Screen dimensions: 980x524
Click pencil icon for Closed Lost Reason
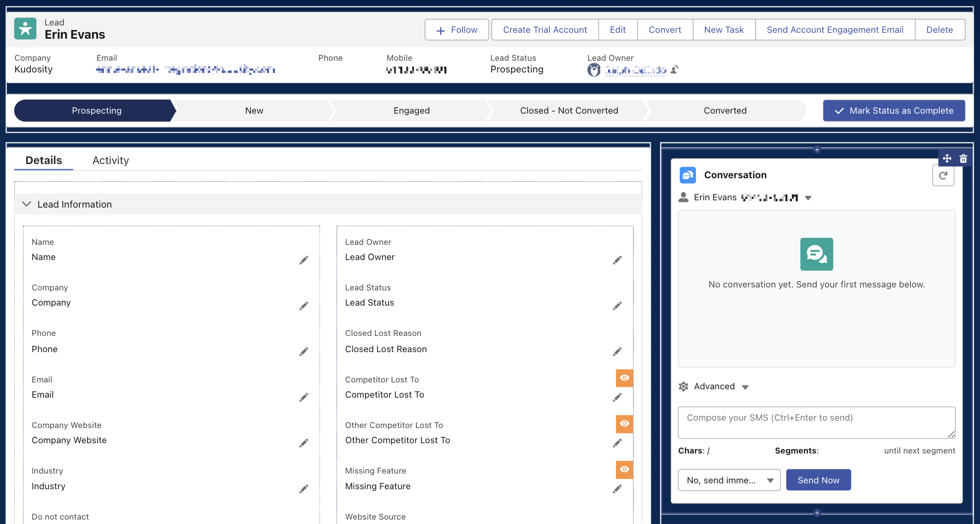(x=617, y=352)
